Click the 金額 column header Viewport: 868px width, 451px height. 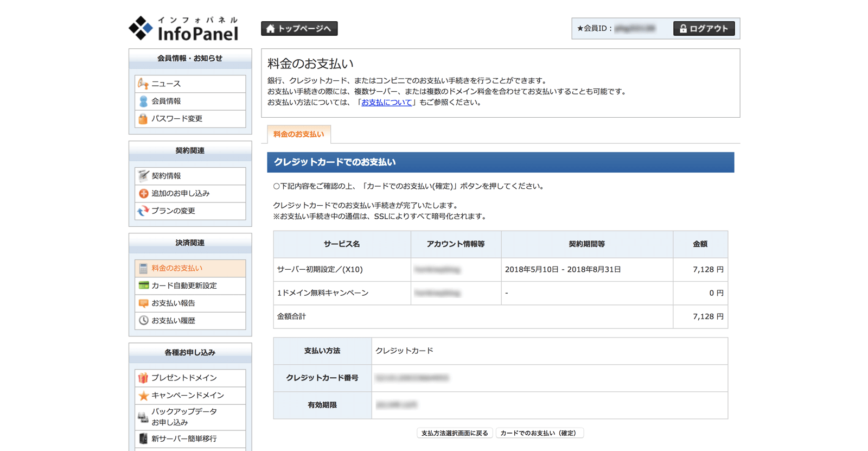[700, 244]
